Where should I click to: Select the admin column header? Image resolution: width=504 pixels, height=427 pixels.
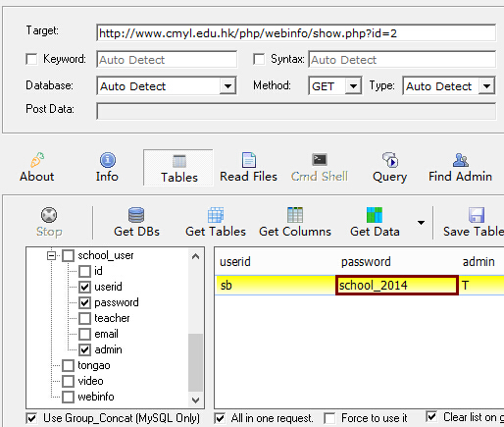pos(479,262)
